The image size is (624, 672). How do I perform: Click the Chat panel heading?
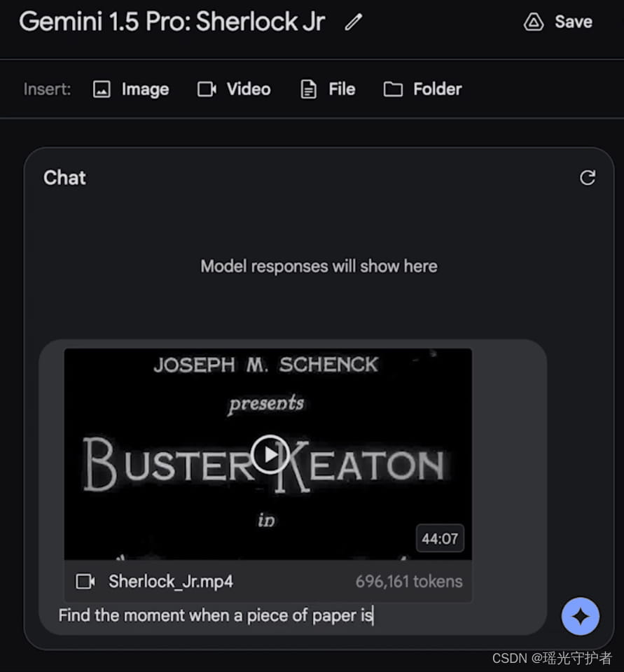(x=64, y=177)
